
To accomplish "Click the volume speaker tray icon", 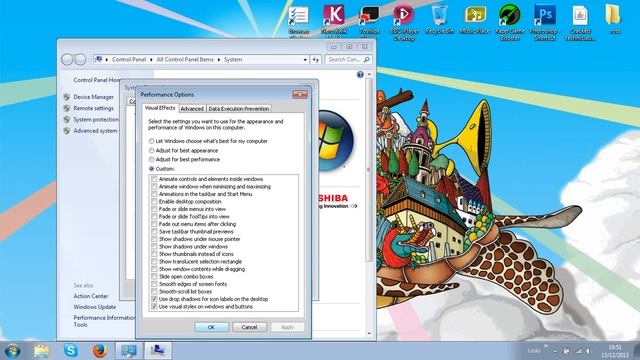I will coord(588,351).
